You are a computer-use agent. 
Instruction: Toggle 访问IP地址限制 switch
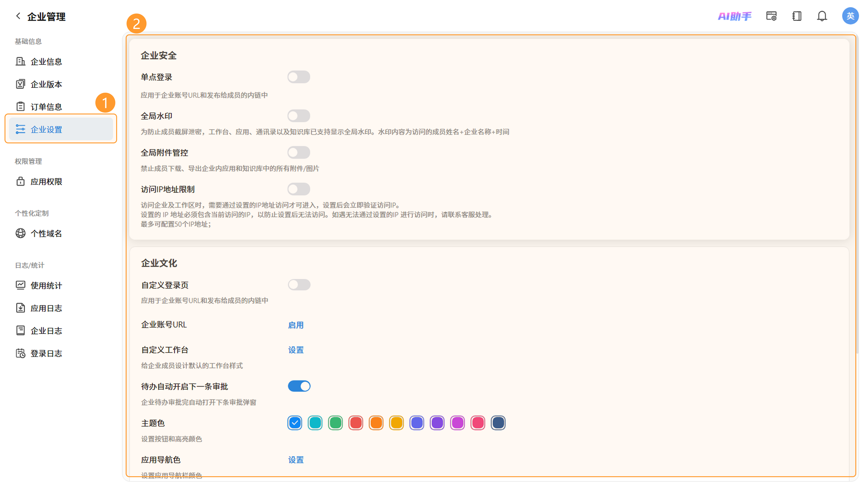point(299,189)
